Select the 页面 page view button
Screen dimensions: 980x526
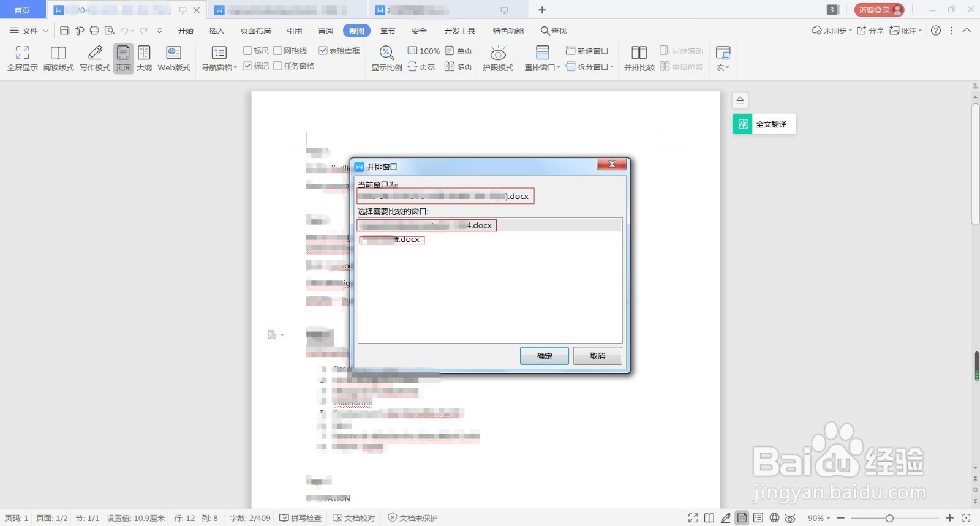pyautogui.click(x=123, y=59)
